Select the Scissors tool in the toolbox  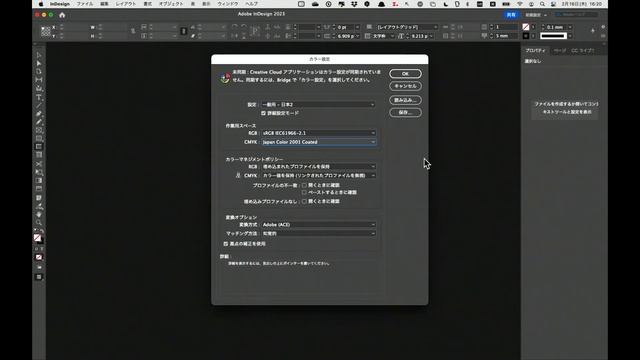(39, 164)
